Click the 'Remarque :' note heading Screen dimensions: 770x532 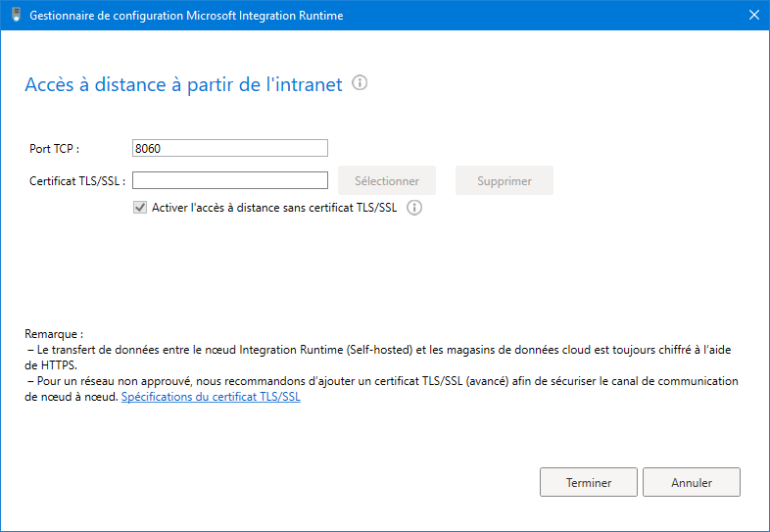(54, 334)
